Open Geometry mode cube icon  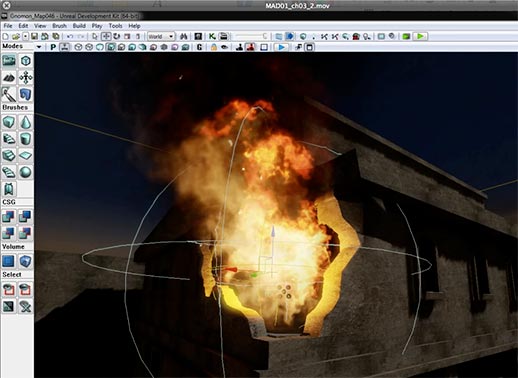[x=25, y=61]
